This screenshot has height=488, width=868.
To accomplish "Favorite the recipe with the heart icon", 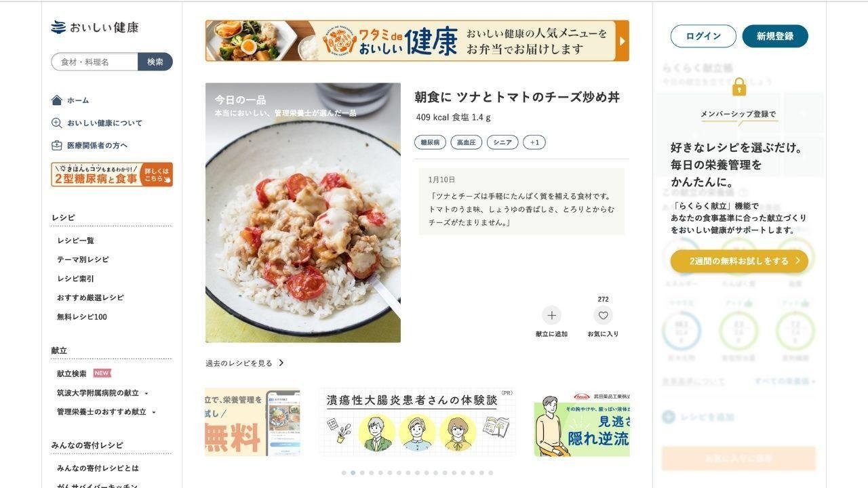I will [603, 315].
